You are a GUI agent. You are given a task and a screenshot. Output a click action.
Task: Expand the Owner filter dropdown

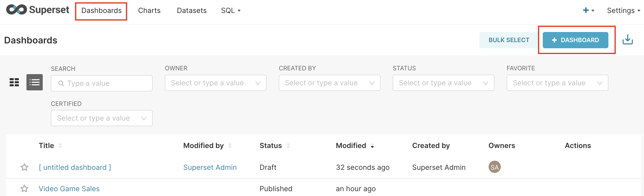(216, 83)
